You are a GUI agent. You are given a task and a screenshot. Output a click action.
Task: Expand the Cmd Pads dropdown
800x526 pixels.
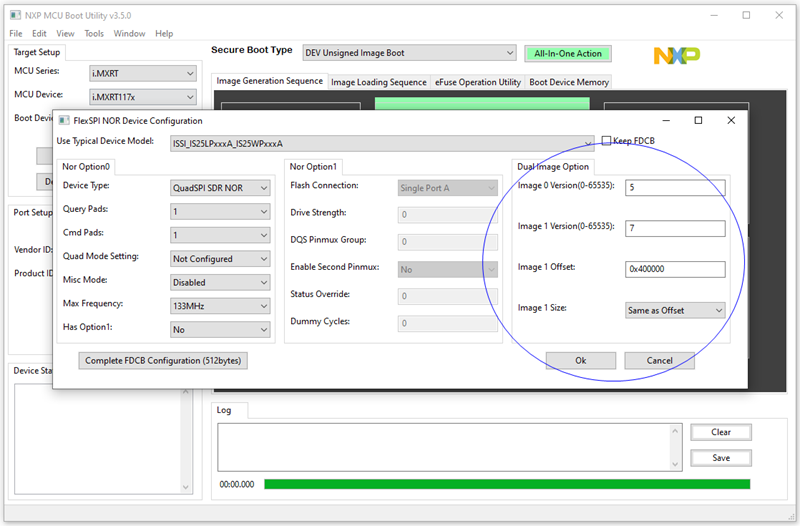point(220,235)
